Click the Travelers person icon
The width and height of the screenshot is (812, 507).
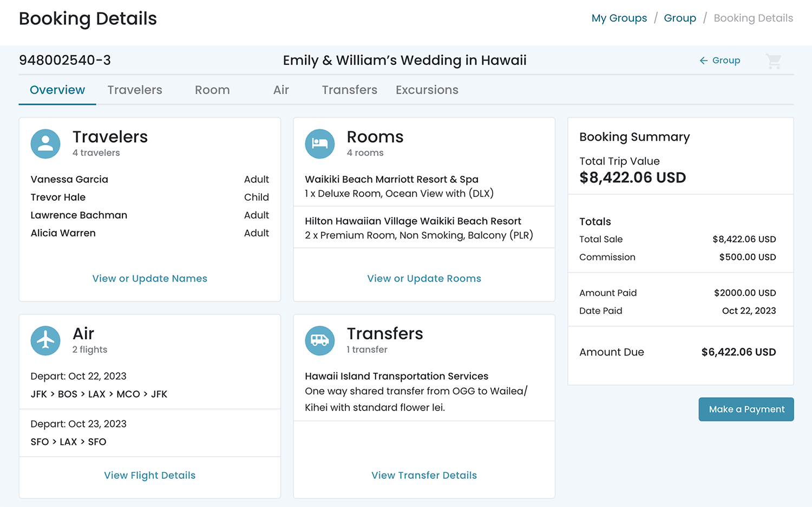click(x=45, y=144)
